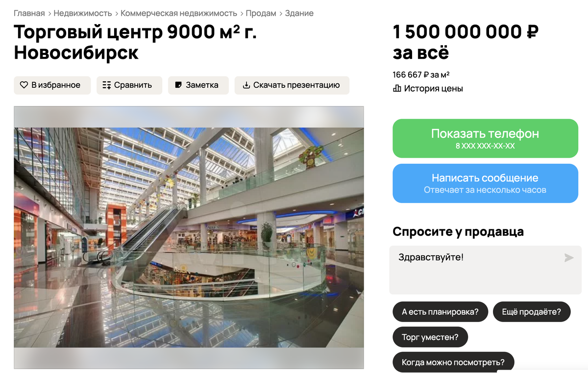Select the Здание breadcrumb item
This screenshot has width=588, height=373.
point(299,13)
